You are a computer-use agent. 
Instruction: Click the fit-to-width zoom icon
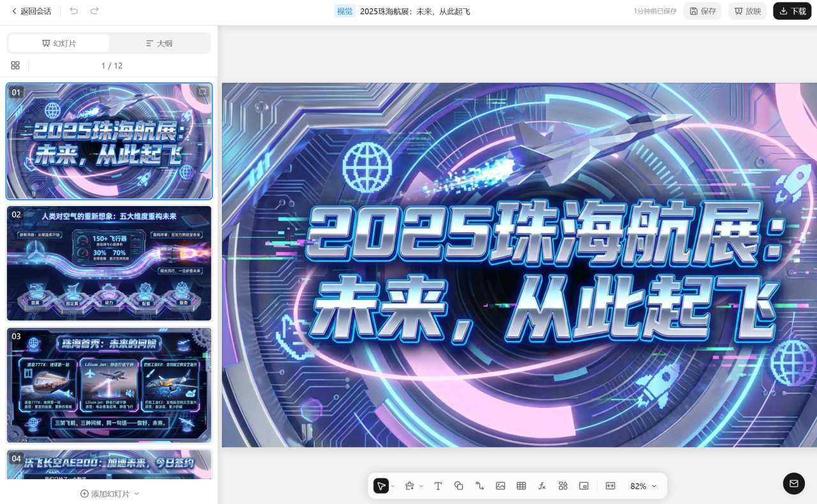(x=610, y=485)
